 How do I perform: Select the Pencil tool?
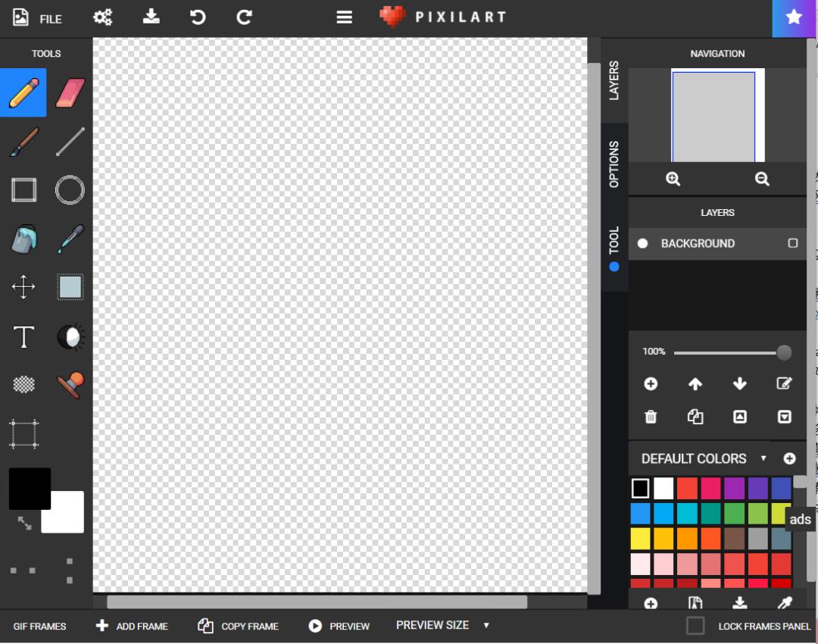click(x=23, y=92)
